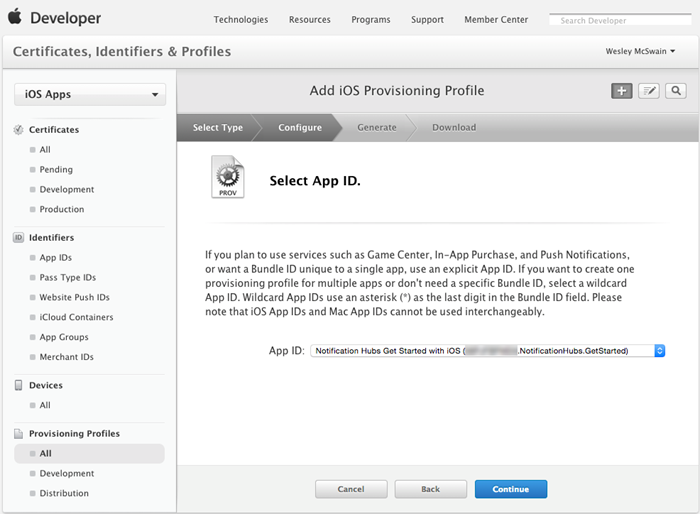Viewport: 700px width, 514px height.
Task: Click the Developer title link
Action: point(66,18)
